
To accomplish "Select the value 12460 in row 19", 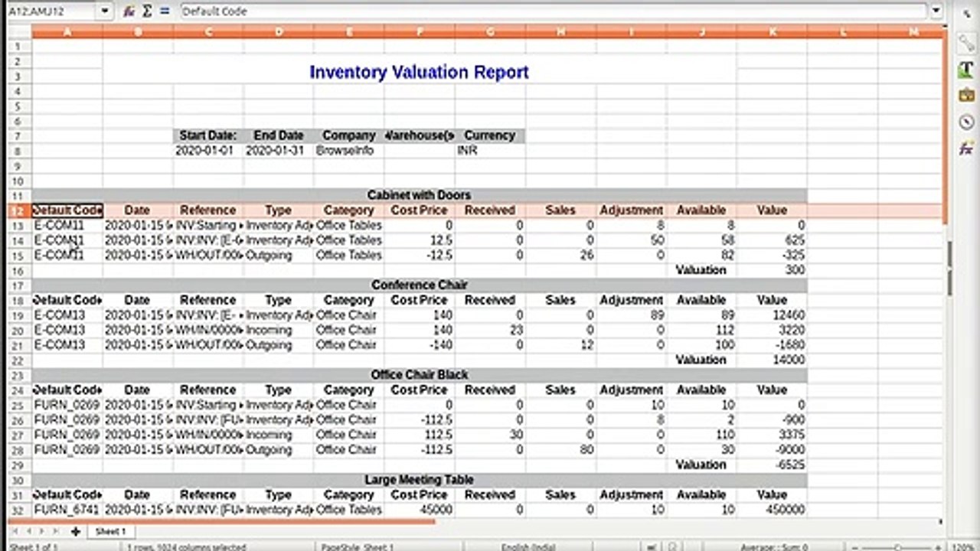I will [x=772, y=315].
